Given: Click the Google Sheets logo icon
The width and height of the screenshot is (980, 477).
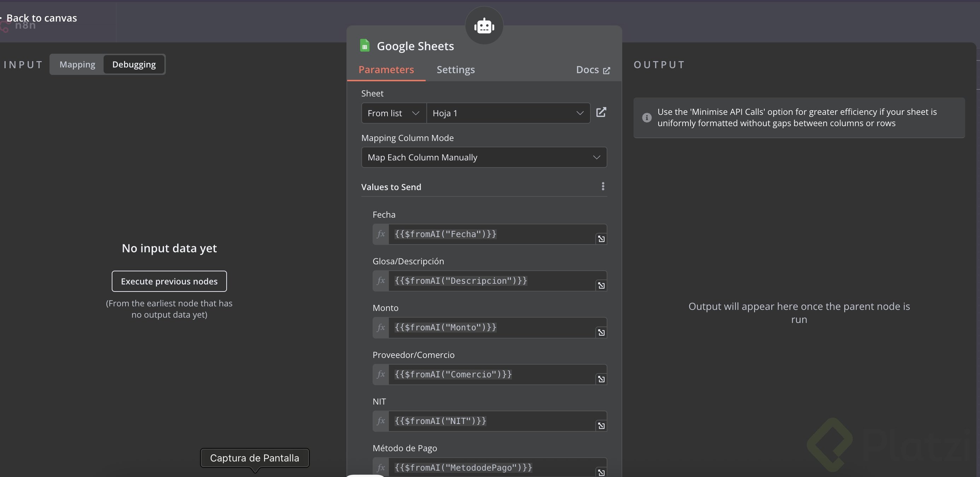Looking at the screenshot, I should pyautogui.click(x=364, y=46).
